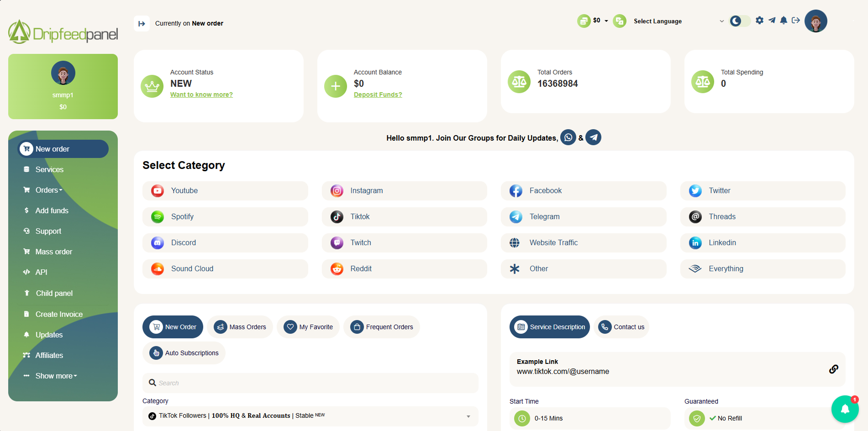
Task: Open floating notification bell with red badge
Action: coord(845,409)
